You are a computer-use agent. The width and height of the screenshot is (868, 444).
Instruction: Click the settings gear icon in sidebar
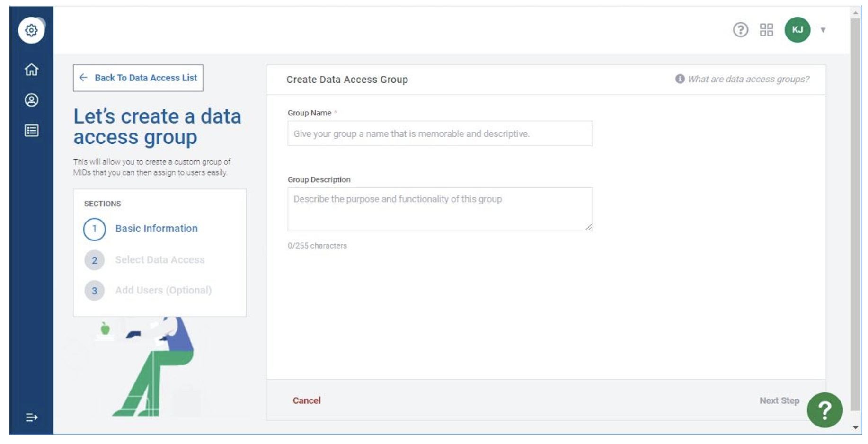[31, 30]
